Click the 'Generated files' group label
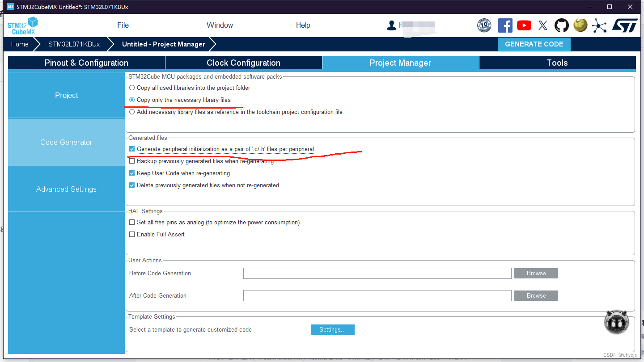 (x=148, y=138)
